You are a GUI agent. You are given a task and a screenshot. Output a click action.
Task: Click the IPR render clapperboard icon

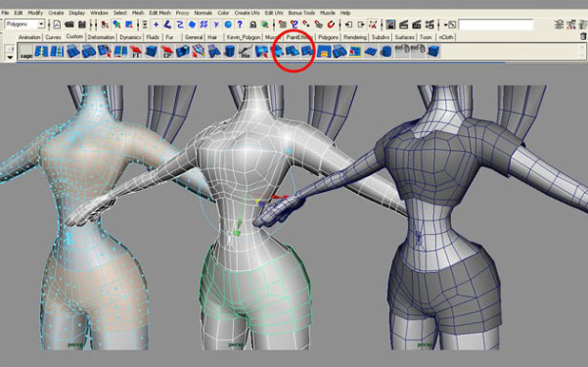[x=416, y=25]
